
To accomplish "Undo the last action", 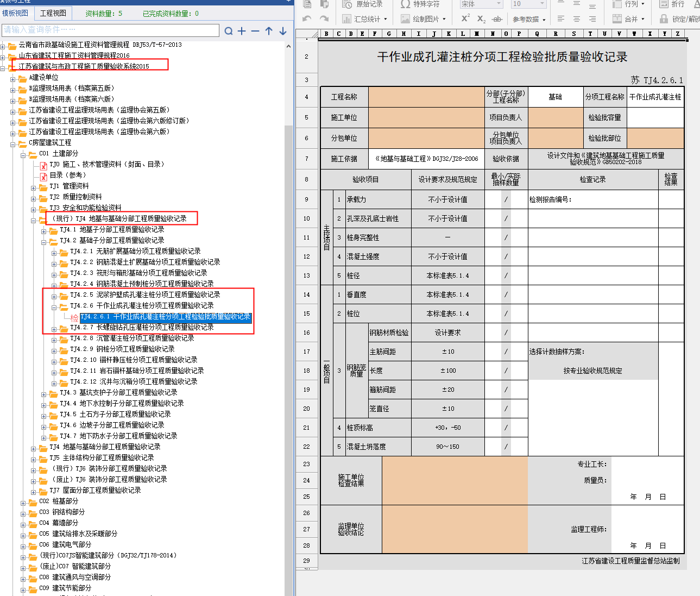I will 307,19.
